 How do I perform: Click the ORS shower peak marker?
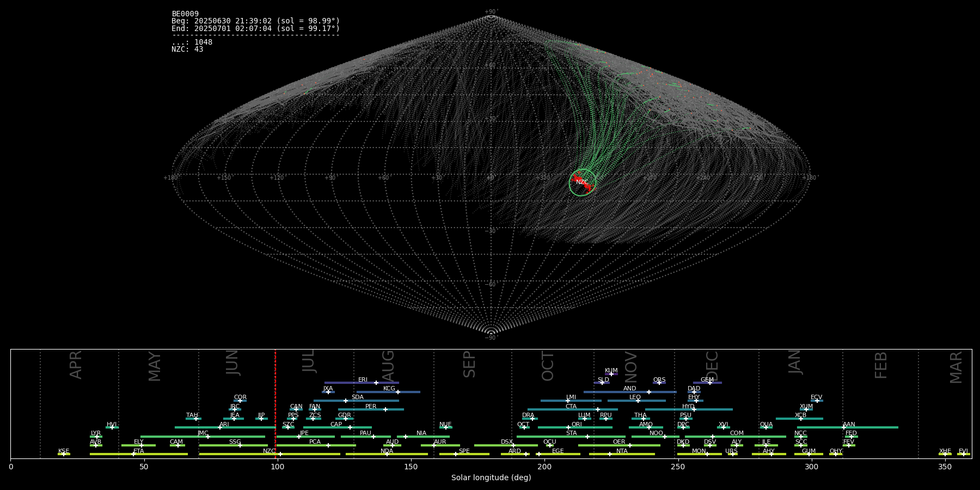(659, 383)
